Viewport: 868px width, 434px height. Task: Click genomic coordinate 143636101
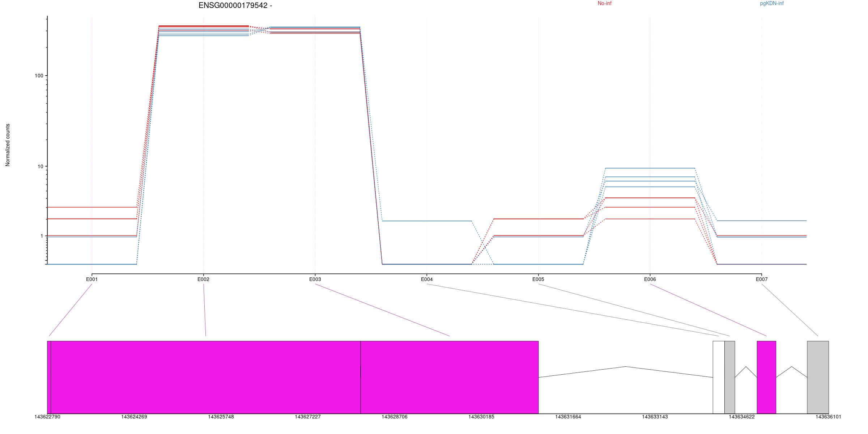(x=829, y=417)
